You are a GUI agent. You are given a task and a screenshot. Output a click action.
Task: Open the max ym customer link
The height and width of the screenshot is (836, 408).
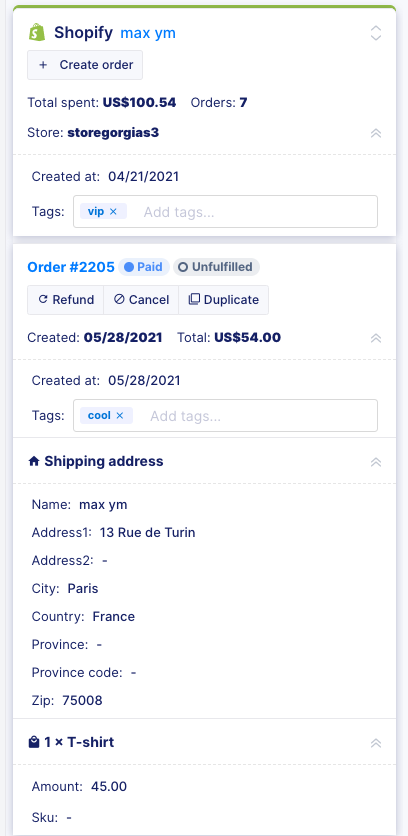pyautogui.click(x=148, y=33)
